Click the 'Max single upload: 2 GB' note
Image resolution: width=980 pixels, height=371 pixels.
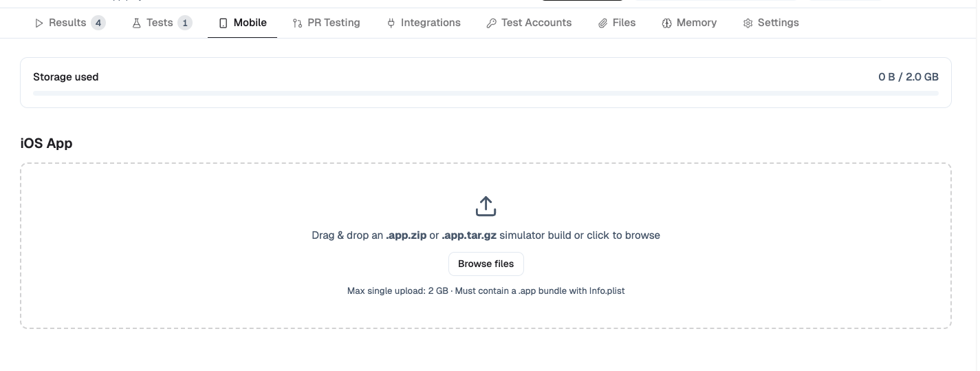tap(486, 291)
